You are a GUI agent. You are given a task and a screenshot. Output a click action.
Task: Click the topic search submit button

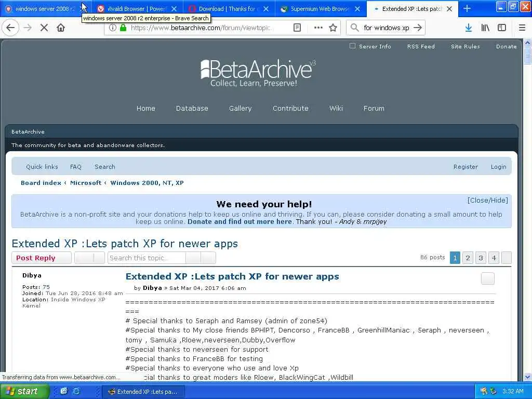click(193, 258)
